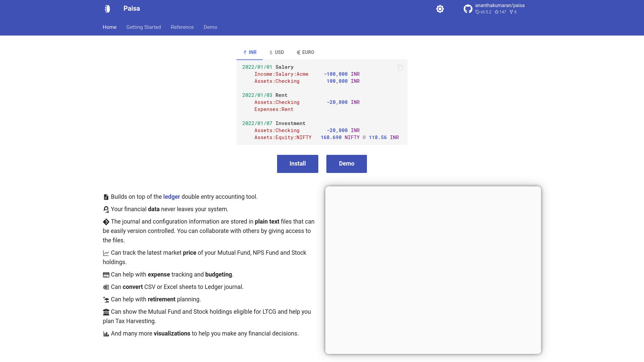Viewport: 644px width, 362px height.
Task: Switch to the EURO currency tab
Action: (305, 52)
